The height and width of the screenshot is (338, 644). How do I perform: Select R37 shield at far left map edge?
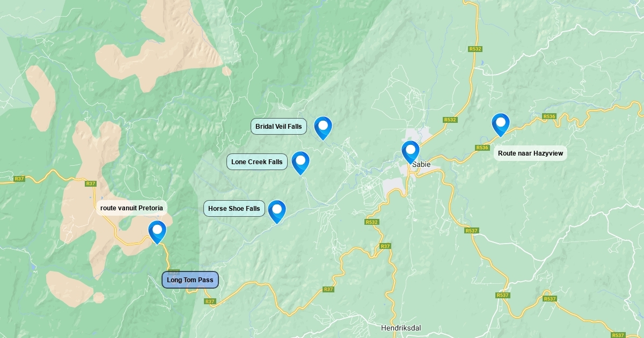(19, 179)
